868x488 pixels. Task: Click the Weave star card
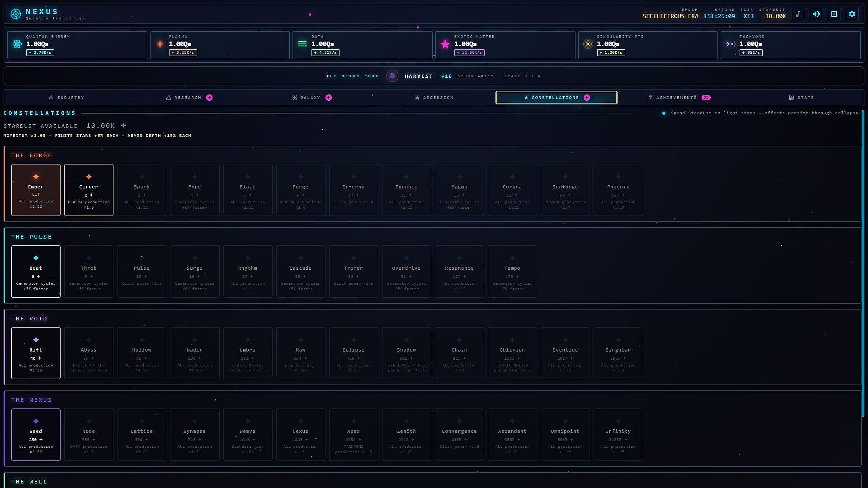pyautogui.click(x=247, y=435)
